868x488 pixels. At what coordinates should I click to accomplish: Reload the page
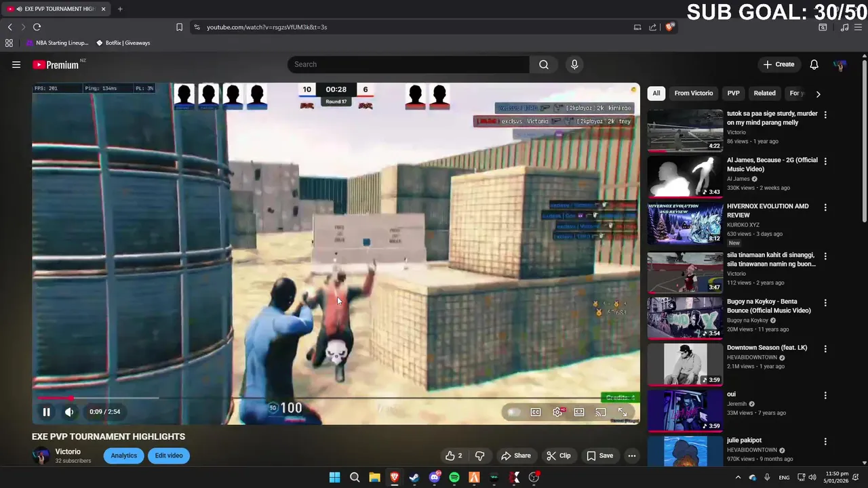pyautogui.click(x=37, y=27)
